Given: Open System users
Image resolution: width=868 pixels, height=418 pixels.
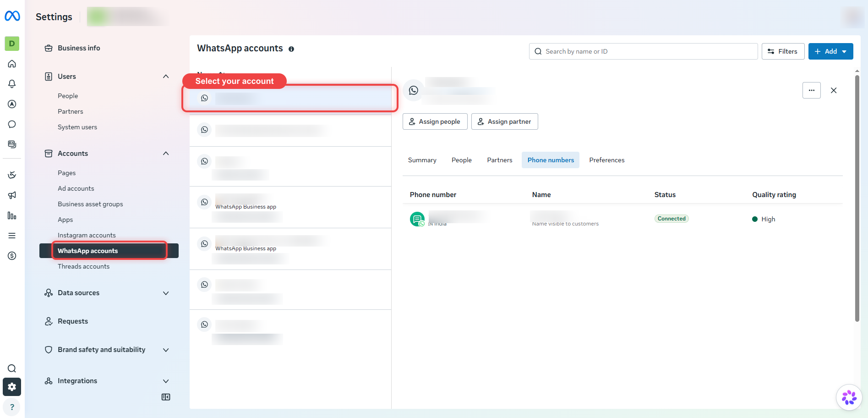Looking at the screenshot, I should (77, 127).
